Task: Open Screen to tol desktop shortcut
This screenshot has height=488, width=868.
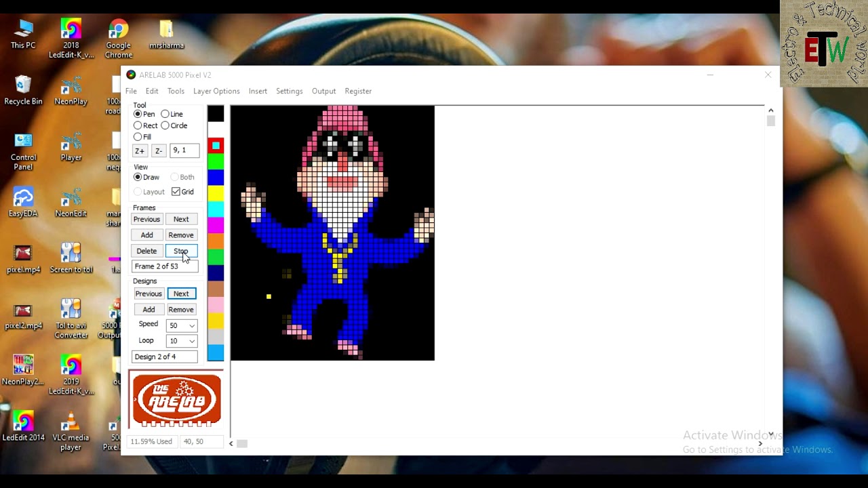Action: [71, 259]
